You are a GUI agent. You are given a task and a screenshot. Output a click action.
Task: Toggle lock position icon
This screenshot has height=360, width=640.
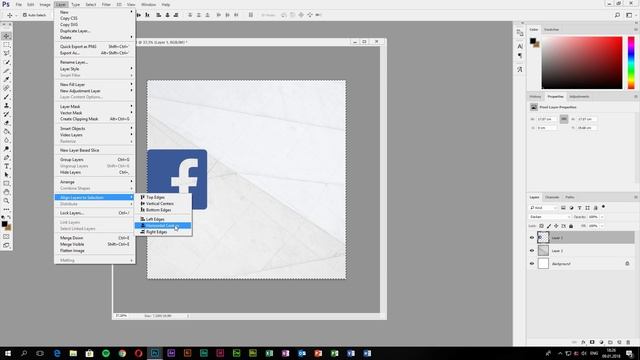[556, 226]
